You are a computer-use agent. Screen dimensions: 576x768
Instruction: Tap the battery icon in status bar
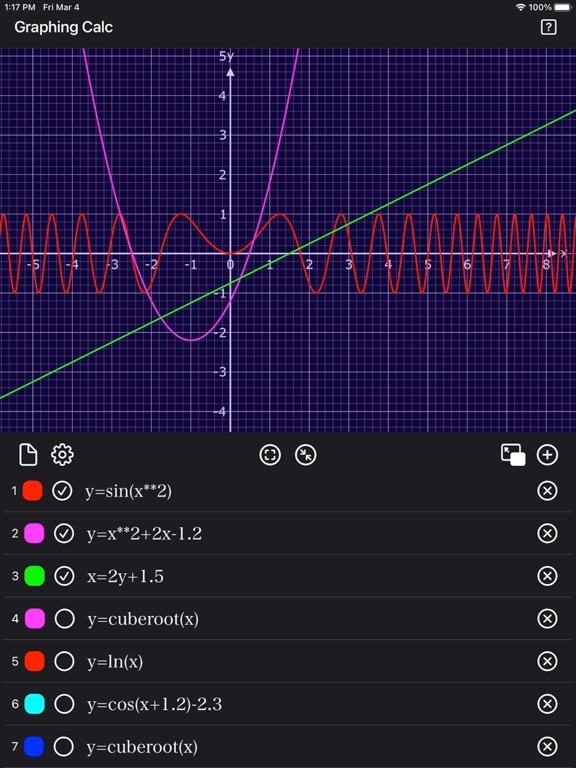point(563,7)
